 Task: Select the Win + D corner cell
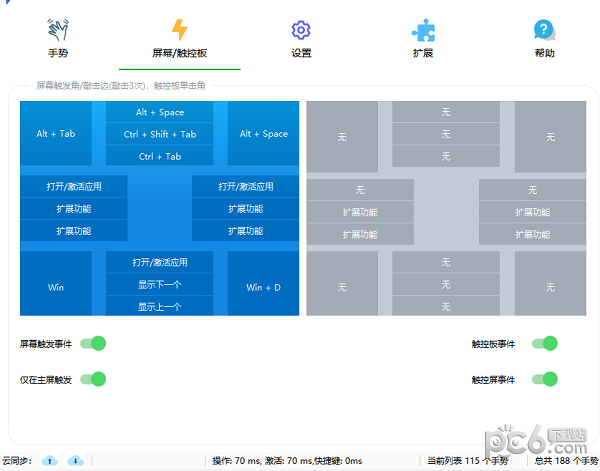[x=263, y=287]
